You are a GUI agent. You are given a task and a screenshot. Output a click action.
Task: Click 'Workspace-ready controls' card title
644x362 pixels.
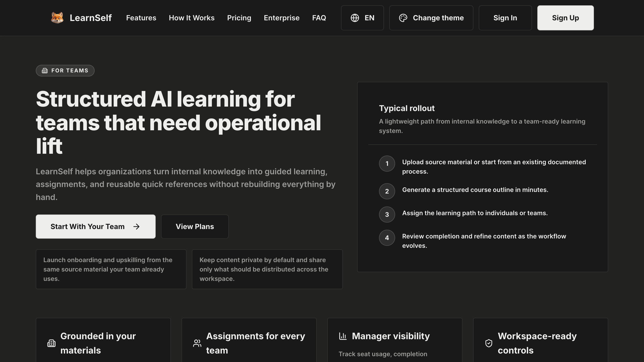pyautogui.click(x=537, y=343)
